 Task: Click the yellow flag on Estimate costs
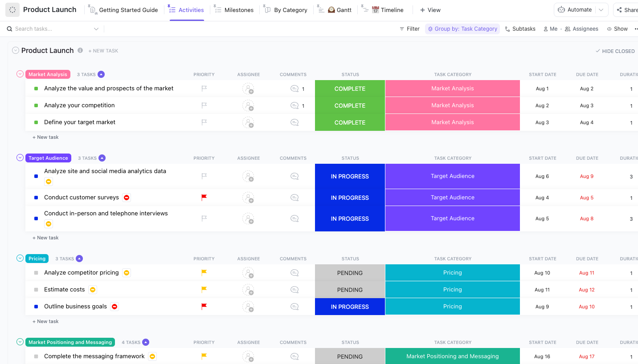(x=204, y=289)
